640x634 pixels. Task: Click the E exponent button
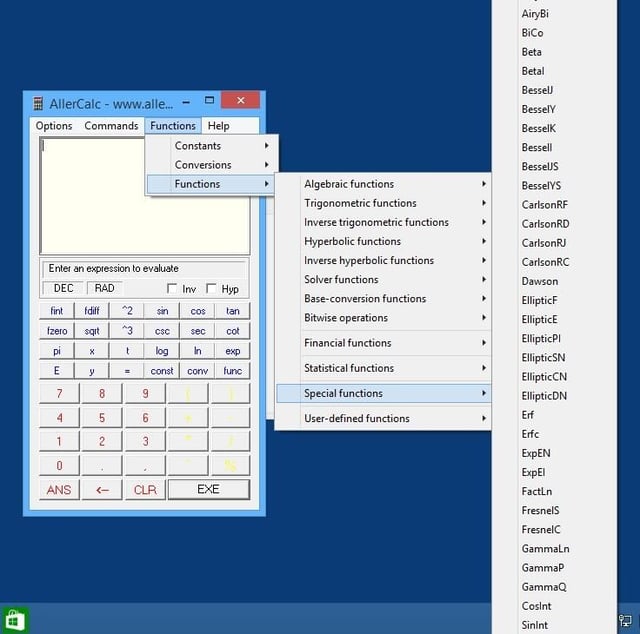click(x=57, y=371)
